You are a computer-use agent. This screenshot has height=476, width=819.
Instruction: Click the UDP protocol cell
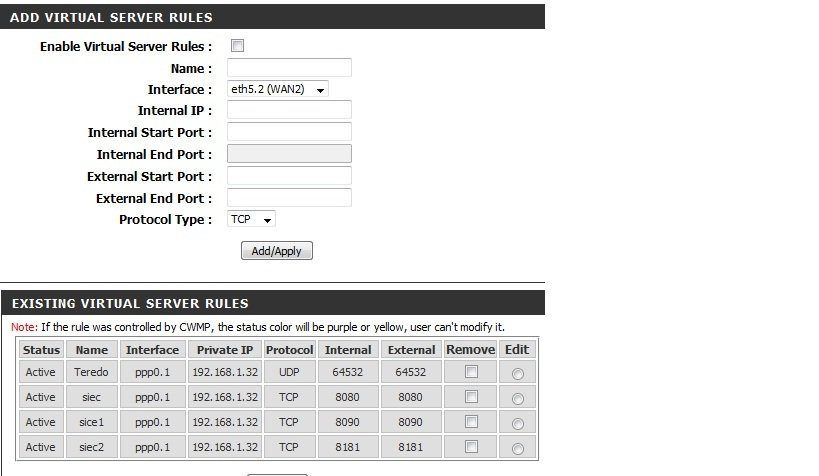click(x=289, y=372)
